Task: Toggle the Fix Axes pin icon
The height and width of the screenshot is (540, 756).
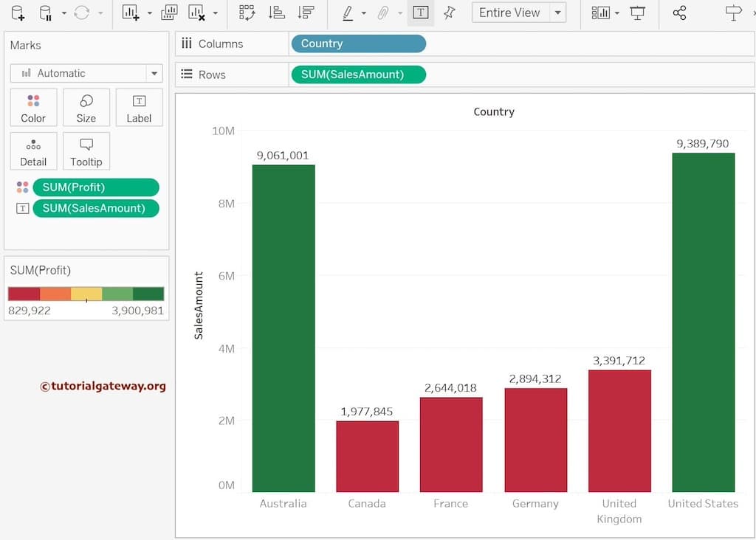Action: 449,13
